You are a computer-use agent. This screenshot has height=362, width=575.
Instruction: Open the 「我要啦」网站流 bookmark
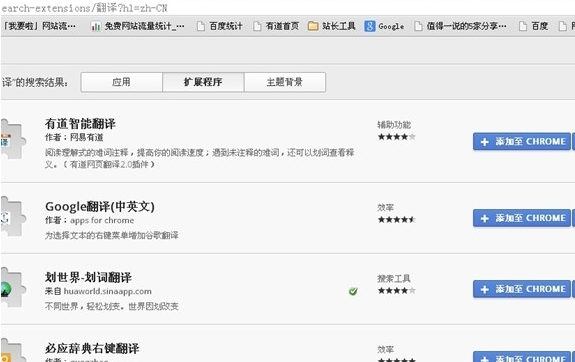click(x=39, y=26)
